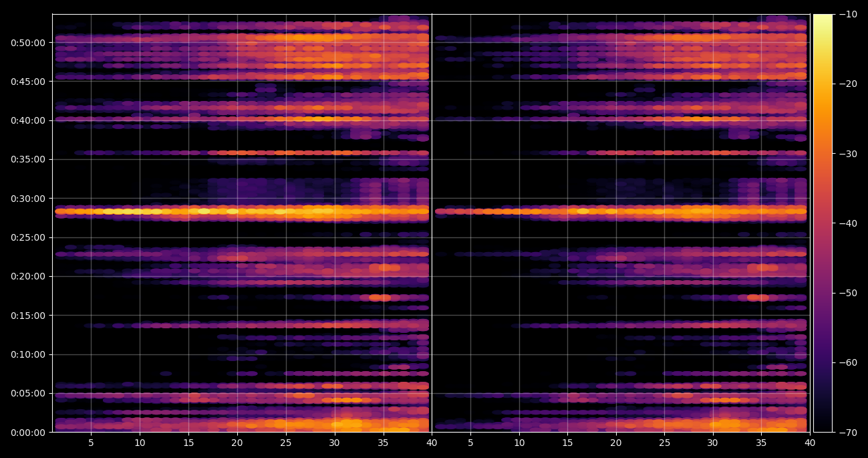The width and height of the screenshot is (868, 458).
Task: Click the 0:15:00 y-axis tick label
Action: click(x=28, y=316)
